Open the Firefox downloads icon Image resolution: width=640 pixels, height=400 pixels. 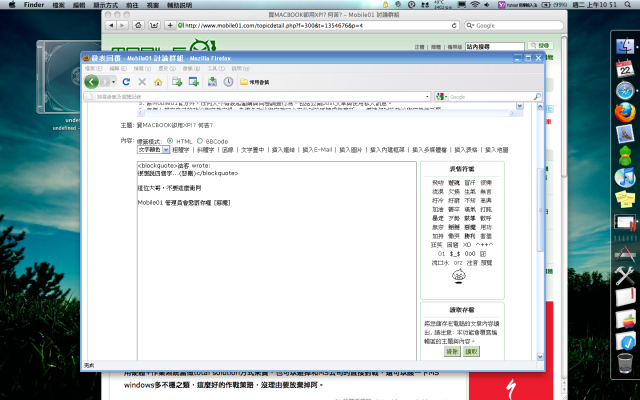coord(212,82)
